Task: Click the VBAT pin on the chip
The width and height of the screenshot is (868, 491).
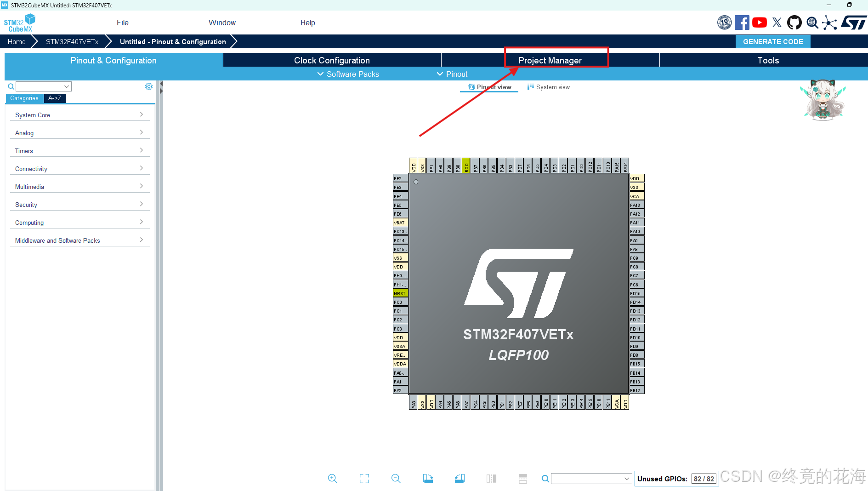Action: click(x=400, y=223)
